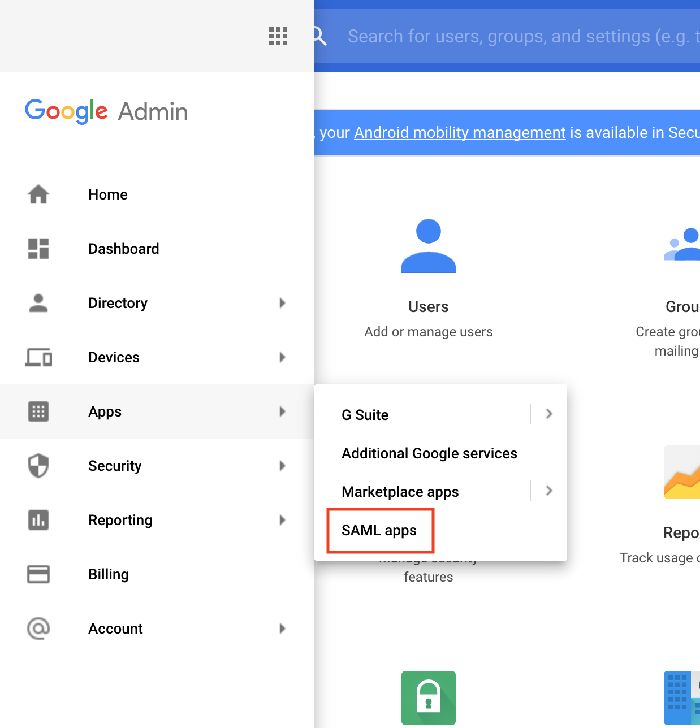Click the Devices laptop-phone icon

pyautogui.click(x=38, y=357)
